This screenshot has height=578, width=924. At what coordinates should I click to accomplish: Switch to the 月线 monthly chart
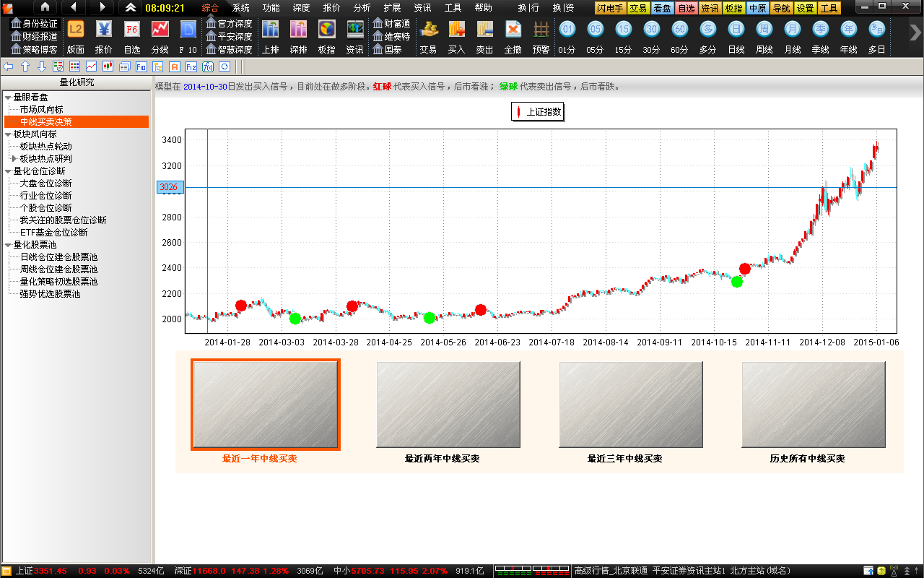[793, 29]
